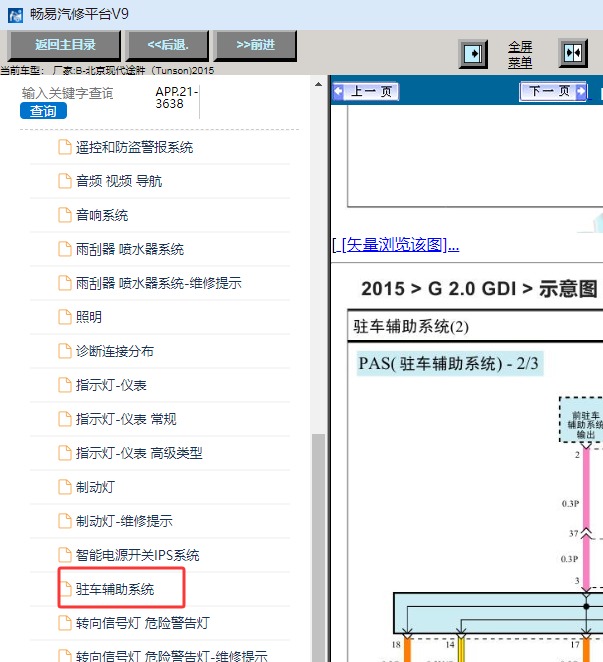
Task: Open 照明 item
Action: click(x=89, y=317)
